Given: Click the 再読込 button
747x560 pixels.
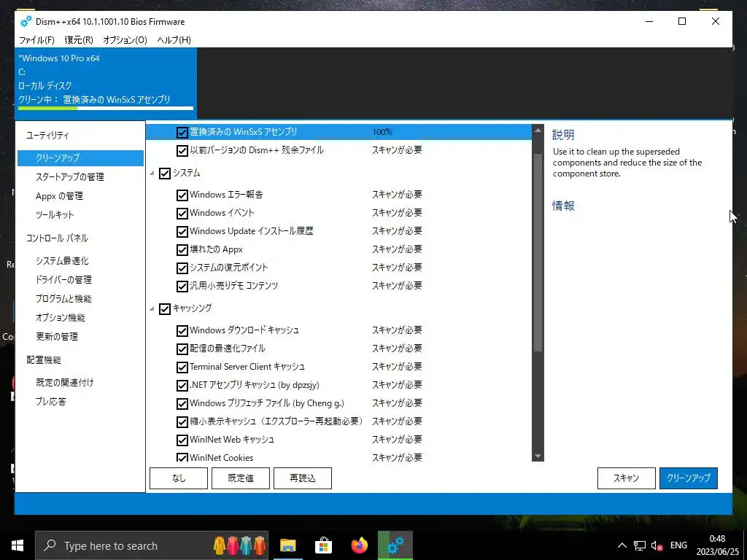Looking at the screenshot, I should [303, 478].
